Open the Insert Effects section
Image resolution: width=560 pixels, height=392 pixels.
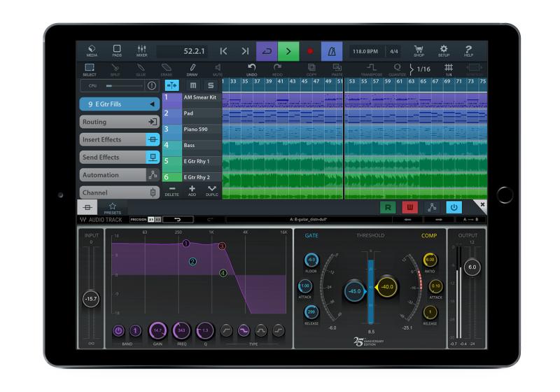coord(120,139)
